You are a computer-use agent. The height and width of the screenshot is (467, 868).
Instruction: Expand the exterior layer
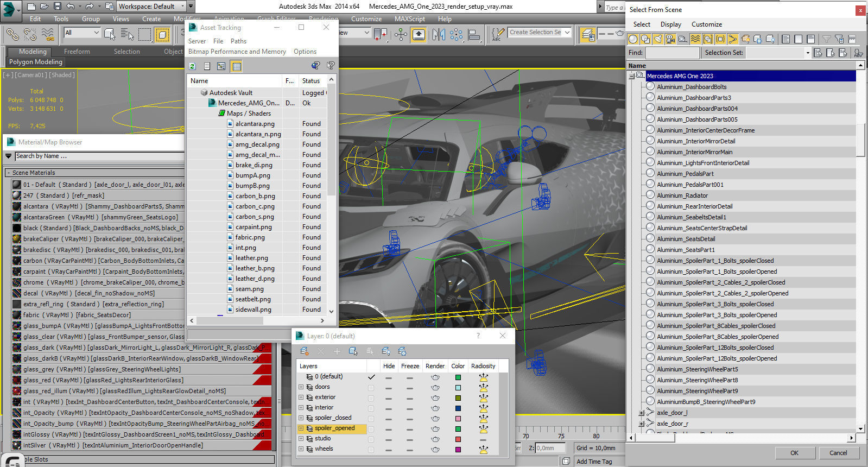[x=301, y=397]
